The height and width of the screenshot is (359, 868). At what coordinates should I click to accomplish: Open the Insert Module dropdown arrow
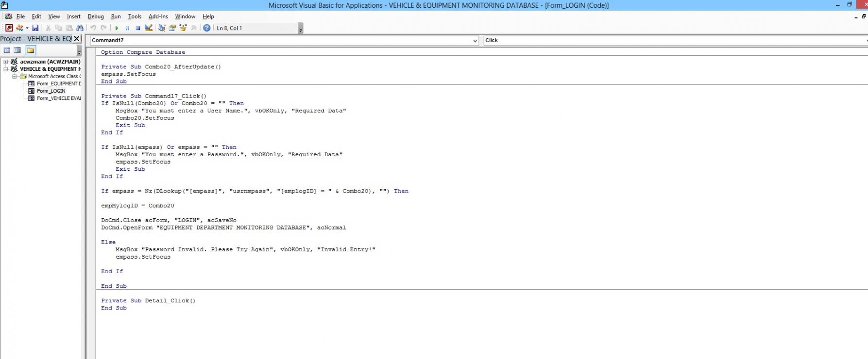tap(27, 28)
